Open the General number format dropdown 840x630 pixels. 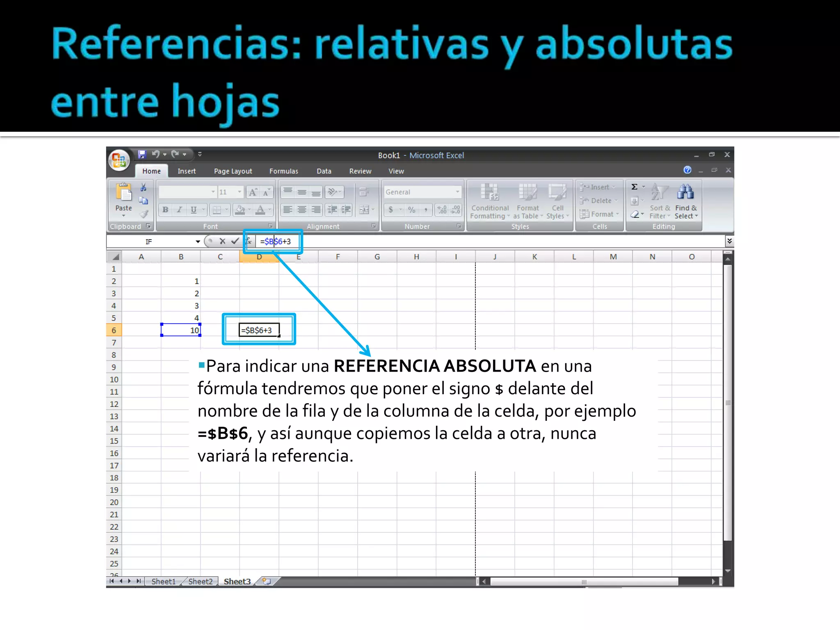(458, 192)
